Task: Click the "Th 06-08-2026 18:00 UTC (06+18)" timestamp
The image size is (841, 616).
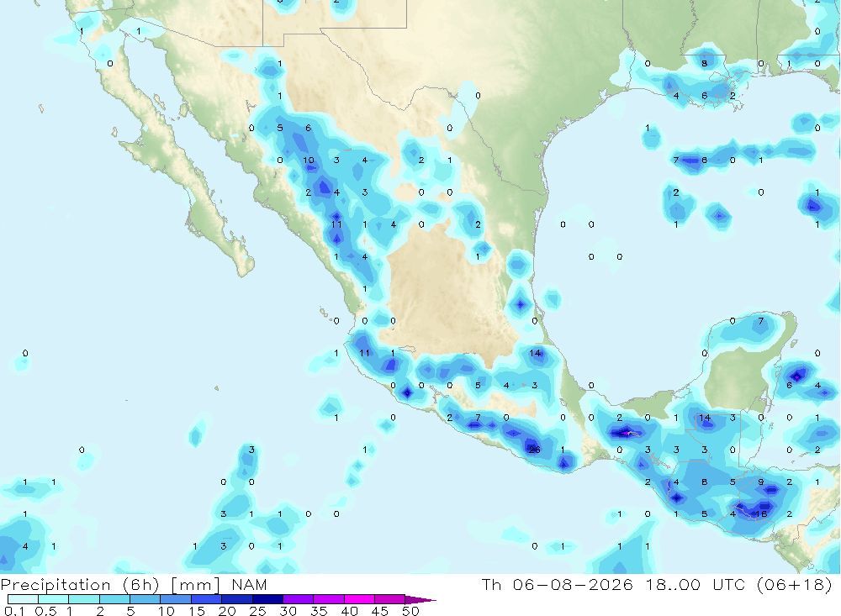Action: (x=657, y=585)
